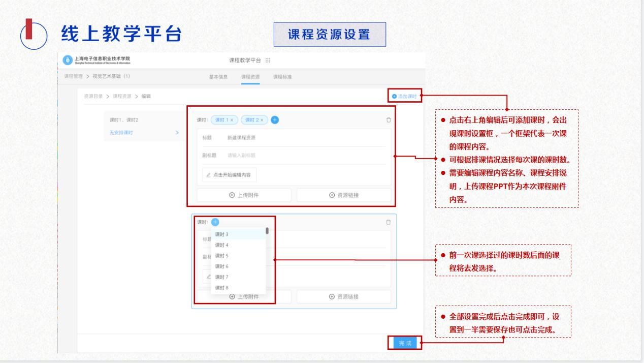
Task: Remove the 课时 1 tag using its x
Action: coord(233,120)
